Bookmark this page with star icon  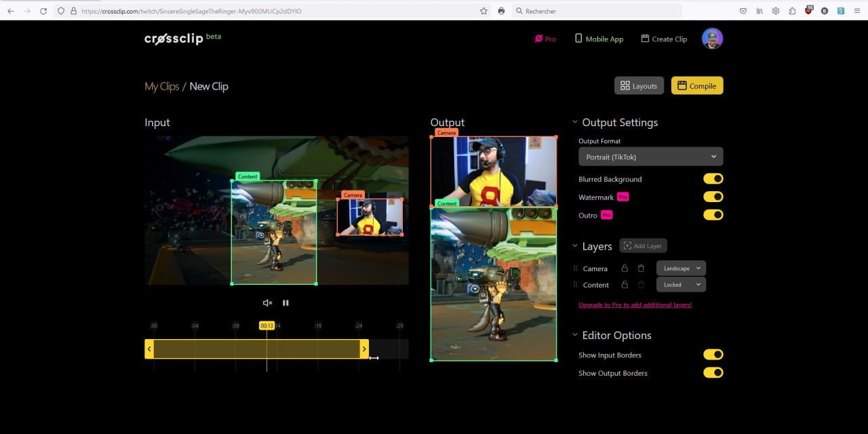484,11
